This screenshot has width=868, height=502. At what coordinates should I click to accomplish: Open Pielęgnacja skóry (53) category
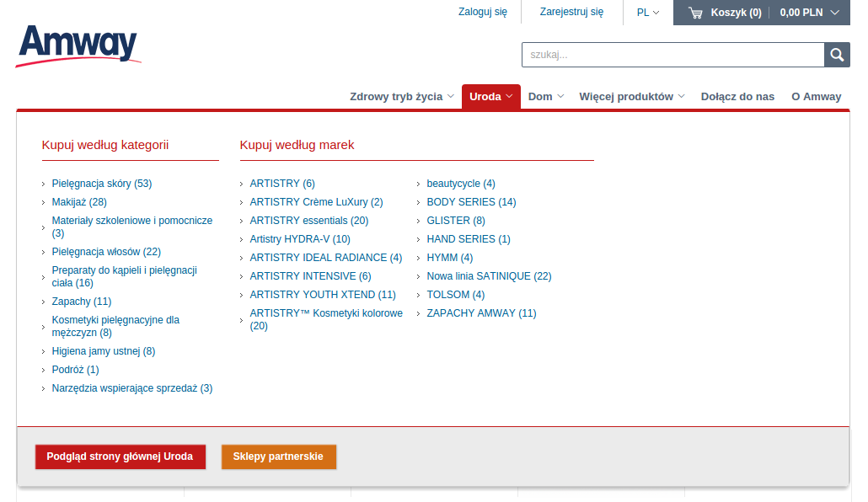click(102, 184)
